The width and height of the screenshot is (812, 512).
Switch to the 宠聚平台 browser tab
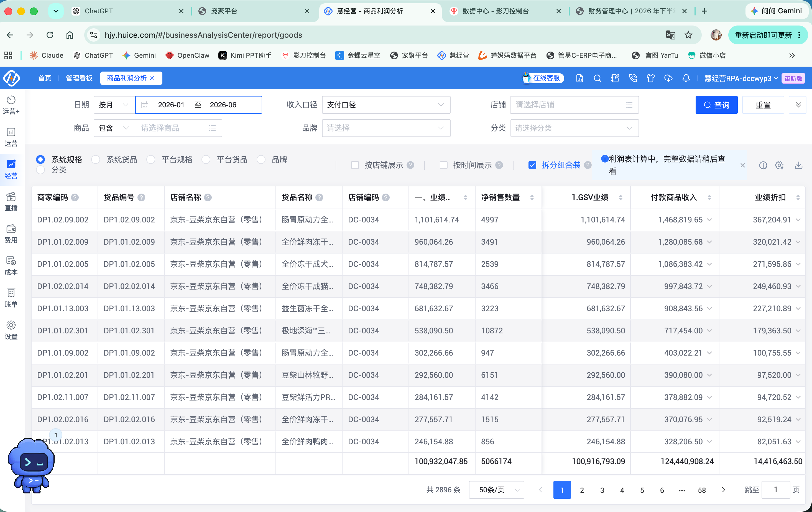tap(253, 11)
